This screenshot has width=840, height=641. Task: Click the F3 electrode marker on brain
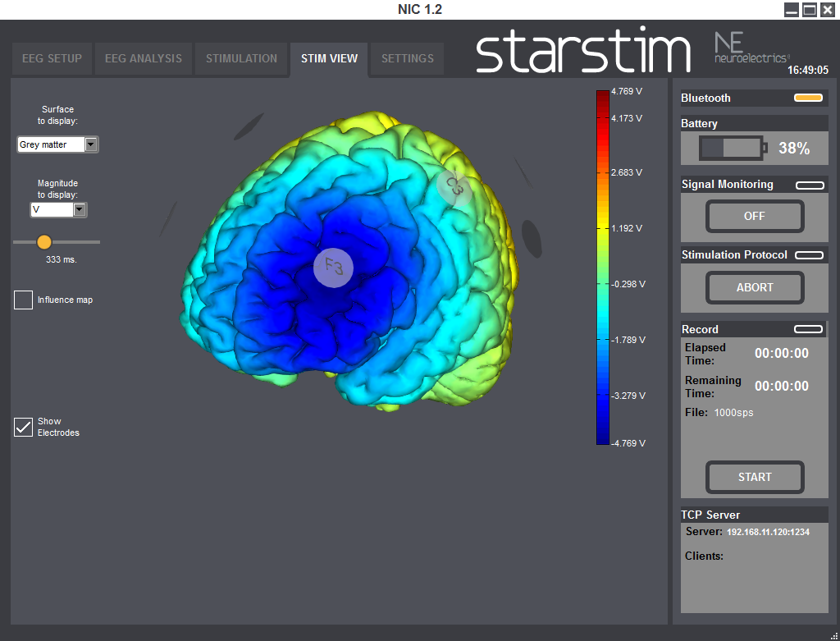pos(333,268)
